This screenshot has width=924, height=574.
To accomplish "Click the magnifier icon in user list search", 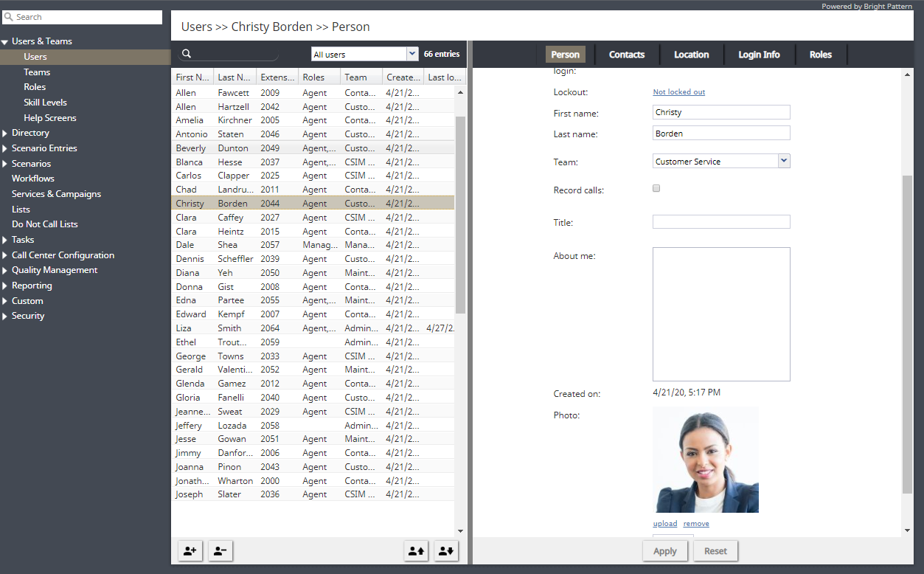I will coord(187,54).
